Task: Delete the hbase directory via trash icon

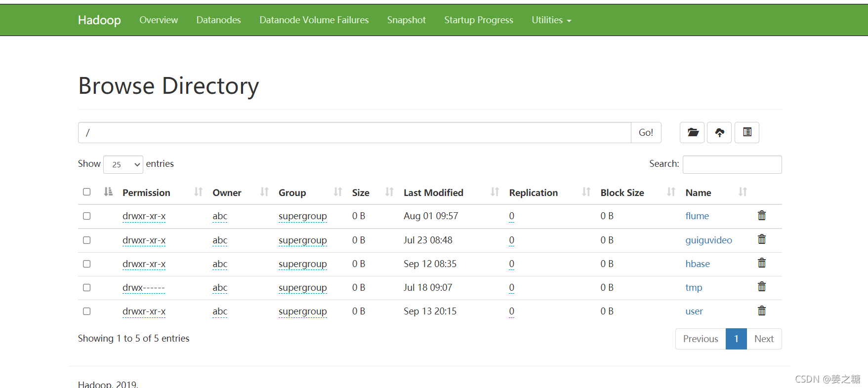Action: tap(762, 263)
